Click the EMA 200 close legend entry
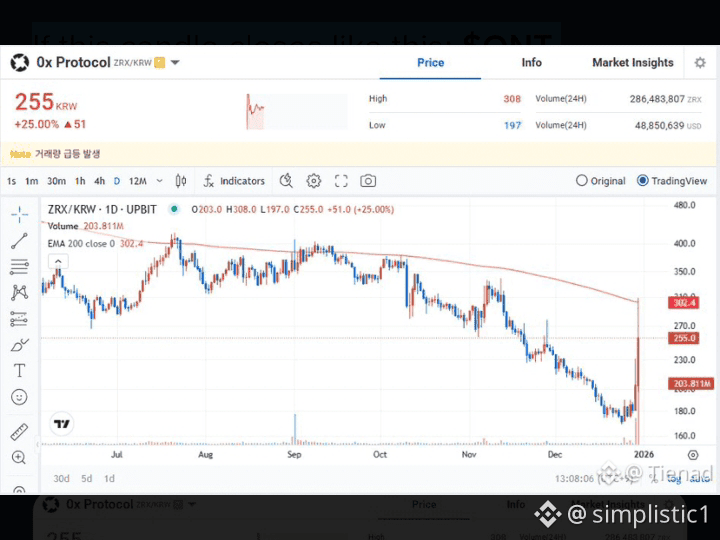 [x=95, y=243]
